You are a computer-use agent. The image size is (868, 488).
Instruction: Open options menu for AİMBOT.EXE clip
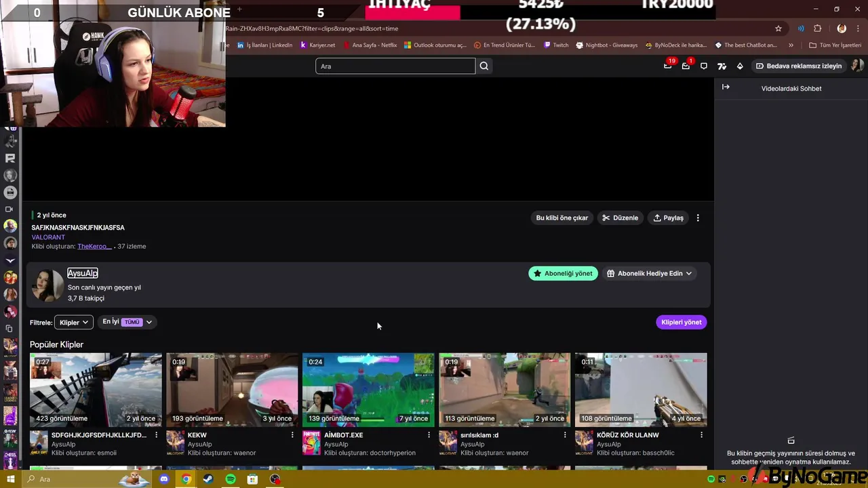pyautogui.click(x=429, y=435)
